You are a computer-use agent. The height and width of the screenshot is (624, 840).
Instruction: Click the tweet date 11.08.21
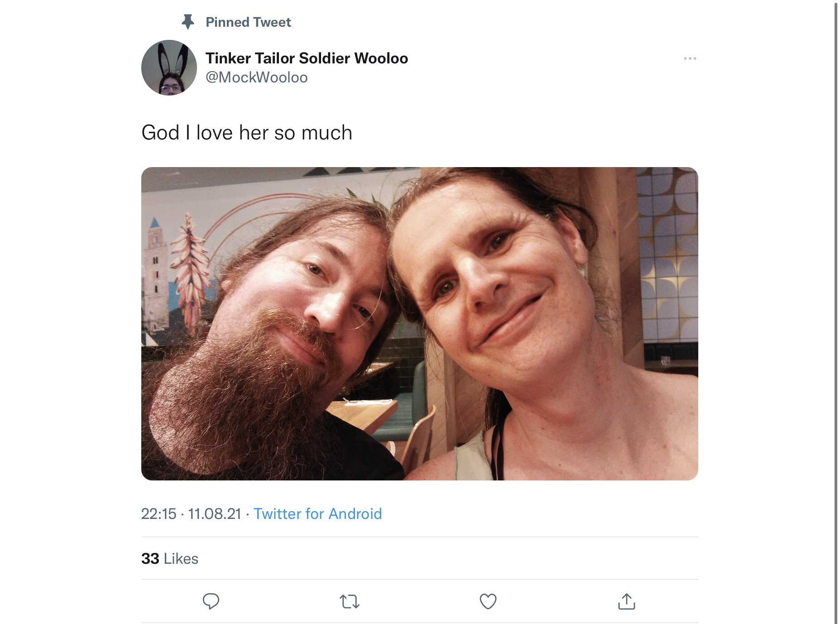(215, 514)
